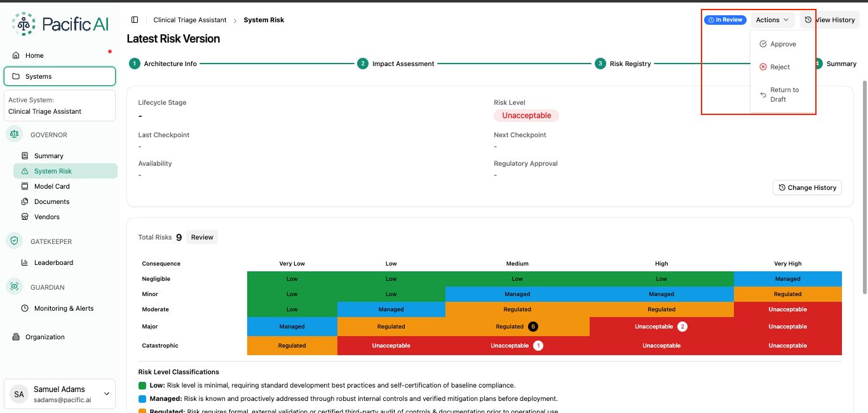868x413 pixels.
Task: Collapse the Actions dropdown
Action: (x=773, y=20)
